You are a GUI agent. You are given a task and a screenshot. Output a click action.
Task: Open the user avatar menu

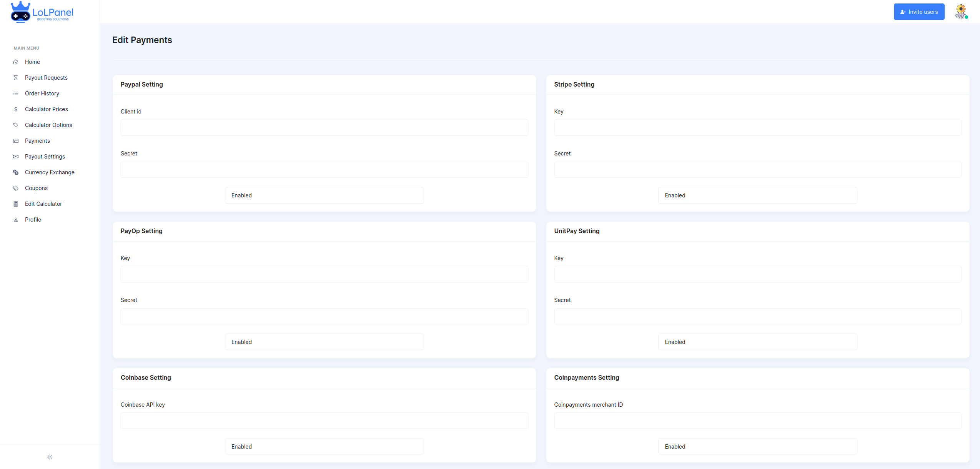coord(960,12)
